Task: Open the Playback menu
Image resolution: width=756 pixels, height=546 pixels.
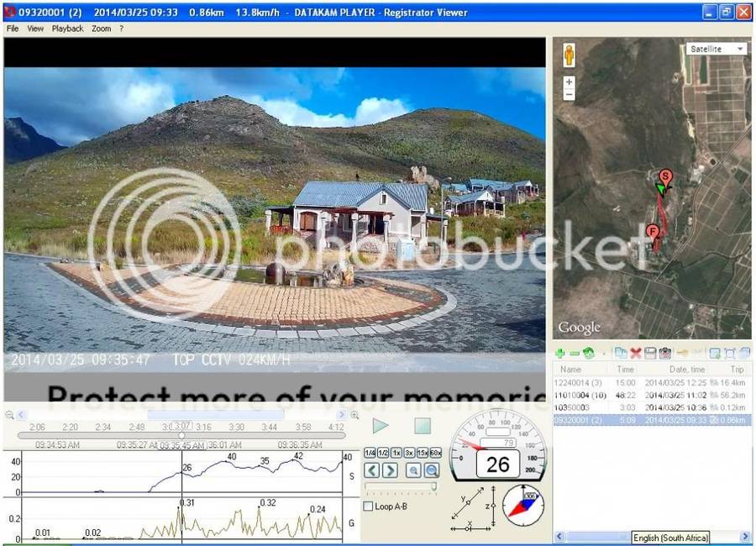Action: click(67, 29)
